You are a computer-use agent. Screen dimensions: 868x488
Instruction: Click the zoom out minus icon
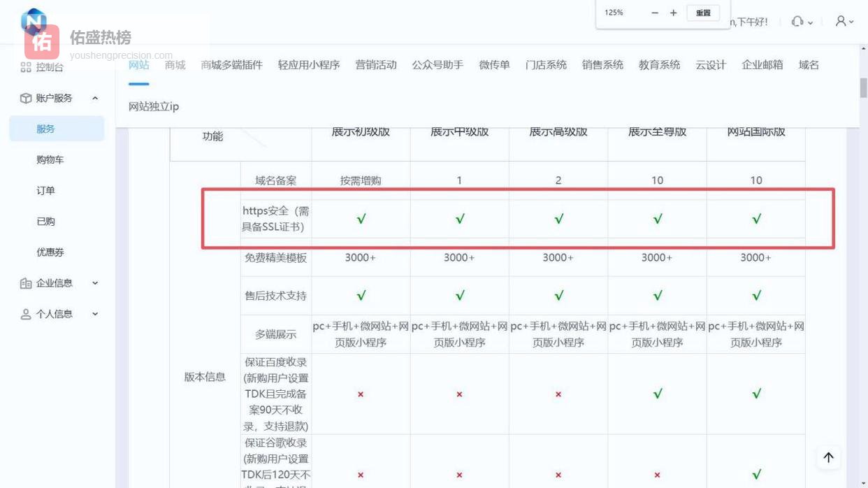pyautogui.click(x=655, y=13)
